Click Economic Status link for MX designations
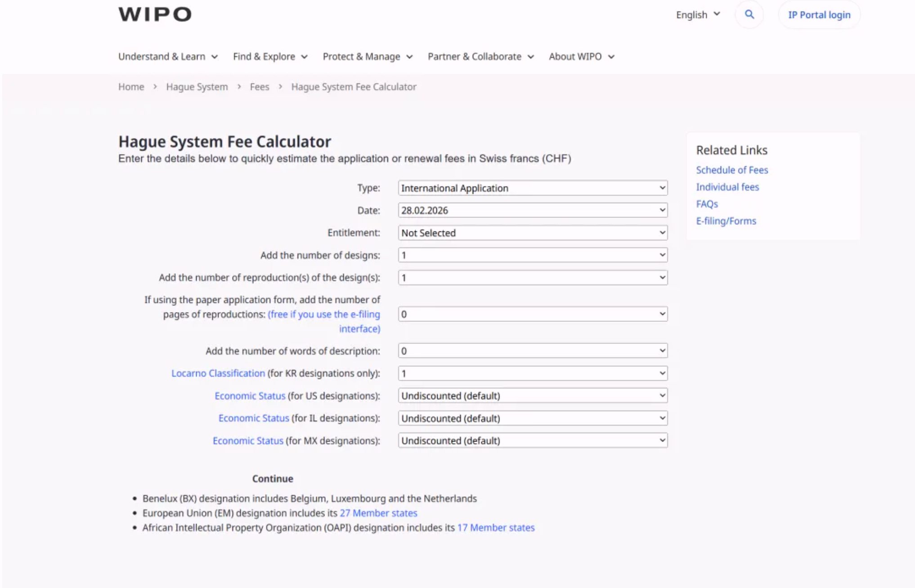Screen dimensions: 915x588 (248, 441)
